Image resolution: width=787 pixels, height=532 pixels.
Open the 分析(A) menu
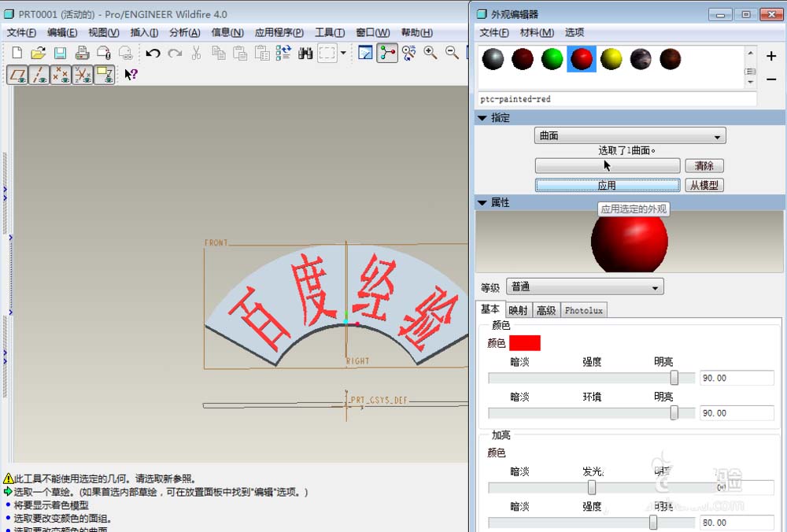[x=185, y=32]
